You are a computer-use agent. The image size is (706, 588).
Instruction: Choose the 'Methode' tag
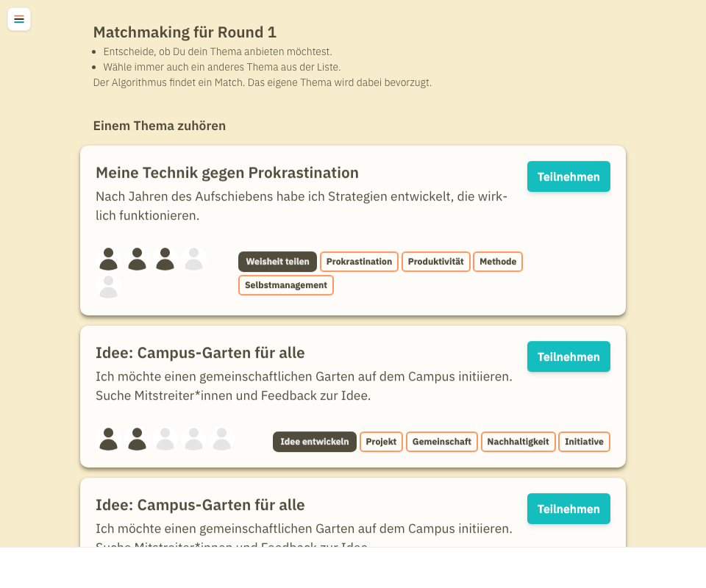click(x=498, y=262)
